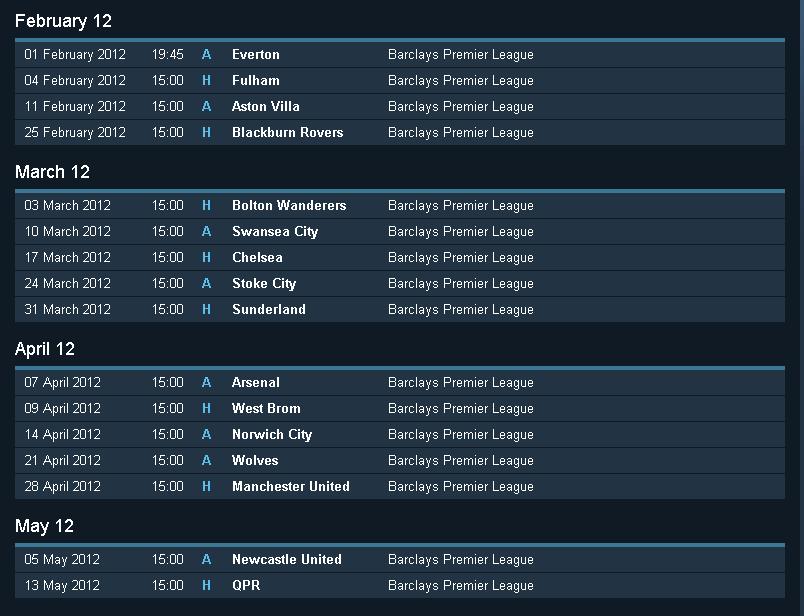The image size is (804, 616).
Task: Select the Manchester United home match
Action: 291,487
